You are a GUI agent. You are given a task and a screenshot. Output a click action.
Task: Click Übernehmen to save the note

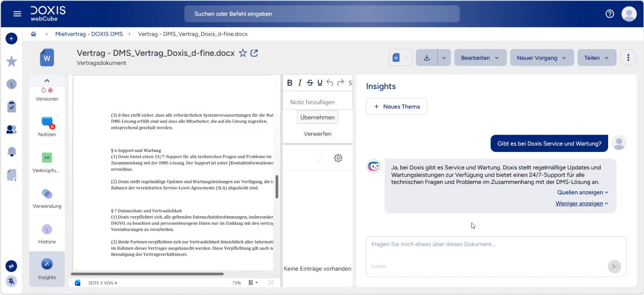tap(317, 117)
